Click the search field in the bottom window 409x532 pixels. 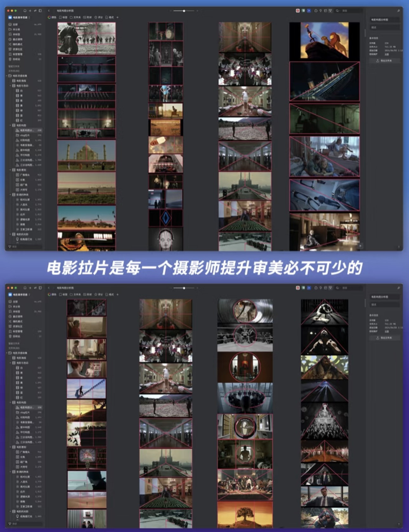pos(349,288)
